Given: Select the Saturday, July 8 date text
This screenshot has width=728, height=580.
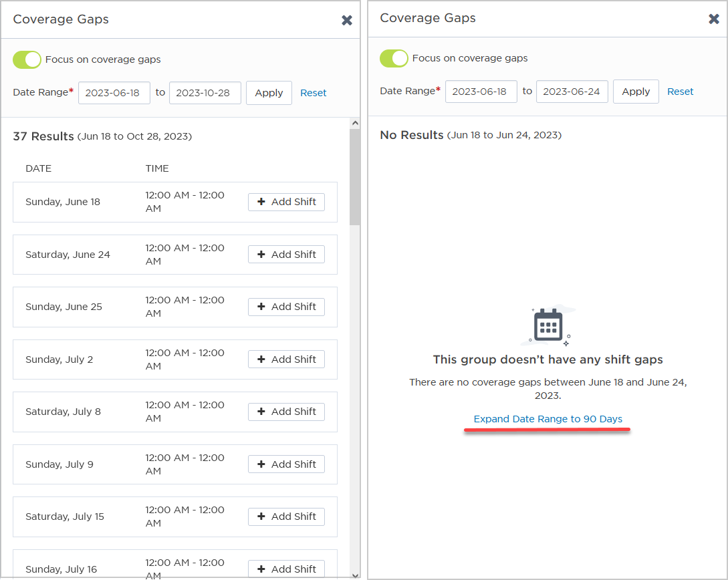Looking at the screenshot, I should [63, 412].
